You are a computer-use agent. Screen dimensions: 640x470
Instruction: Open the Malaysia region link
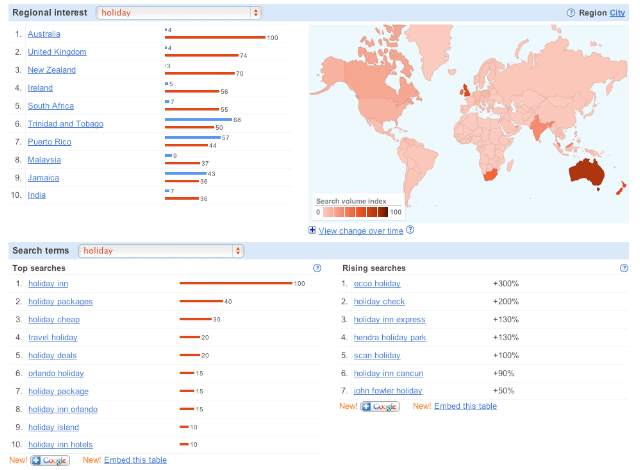click(x=44, y=160)
